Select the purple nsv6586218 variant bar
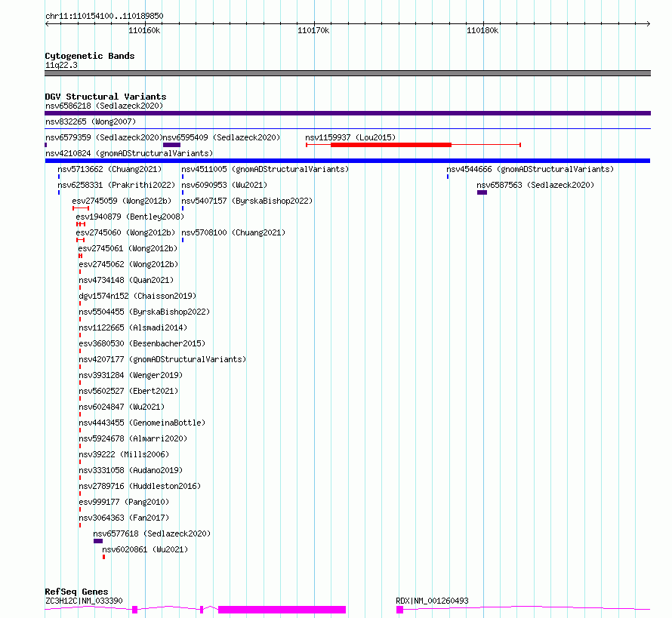The height and width of the screenshot is (618, 672). point(347,113)
